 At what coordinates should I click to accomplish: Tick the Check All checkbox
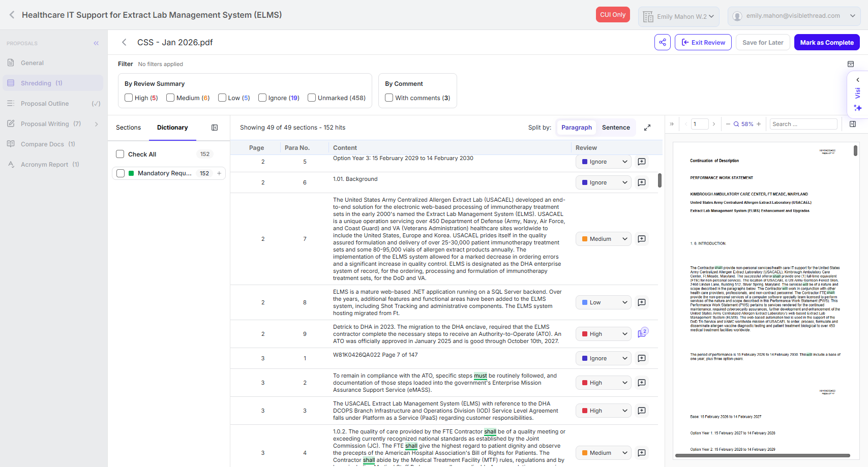click(120, 154)
